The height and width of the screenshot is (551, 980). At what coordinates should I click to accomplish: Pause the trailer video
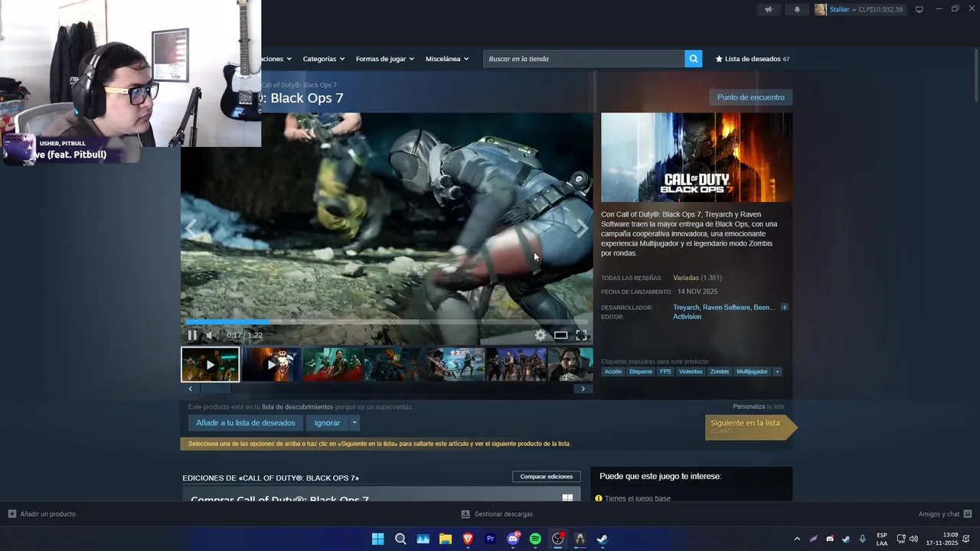(192, 335)
